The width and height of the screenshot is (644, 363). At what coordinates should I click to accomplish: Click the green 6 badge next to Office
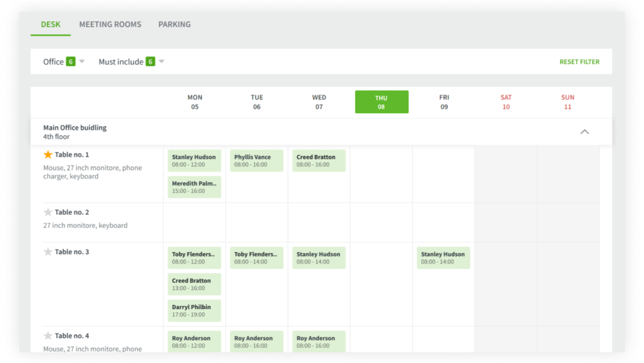70,61
